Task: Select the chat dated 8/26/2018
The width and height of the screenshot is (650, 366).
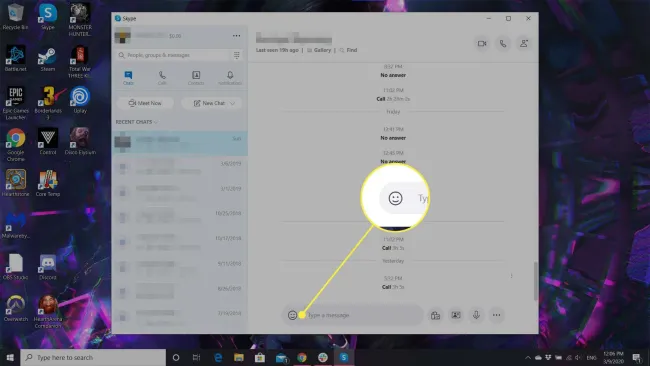Action: click(x=179, y=292)
